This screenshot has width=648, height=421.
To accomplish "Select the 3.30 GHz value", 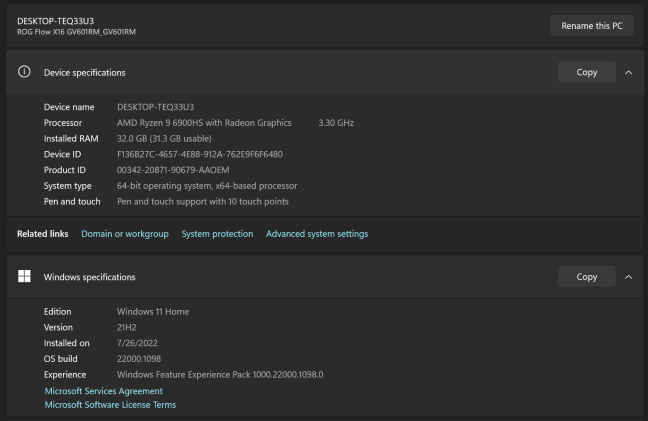I will [336, 123].
